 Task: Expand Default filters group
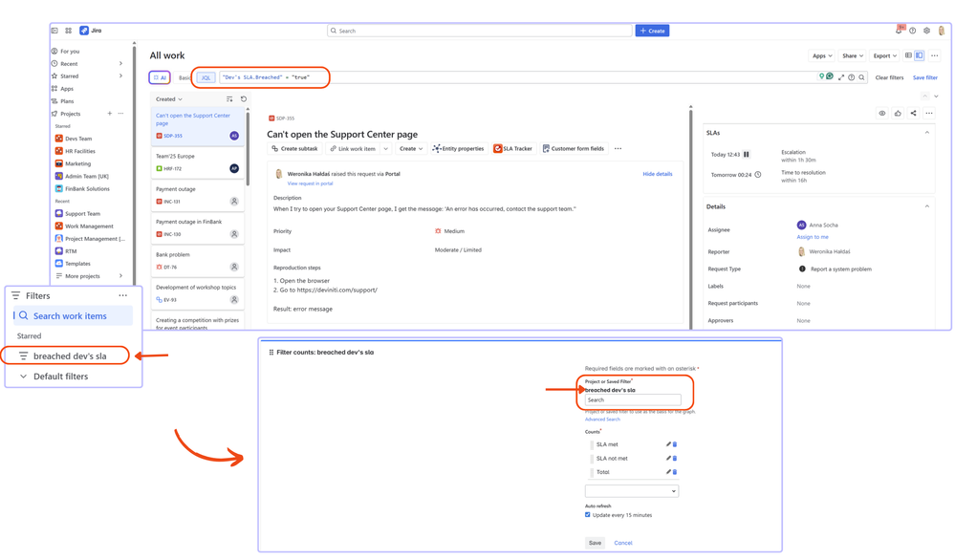24,377
